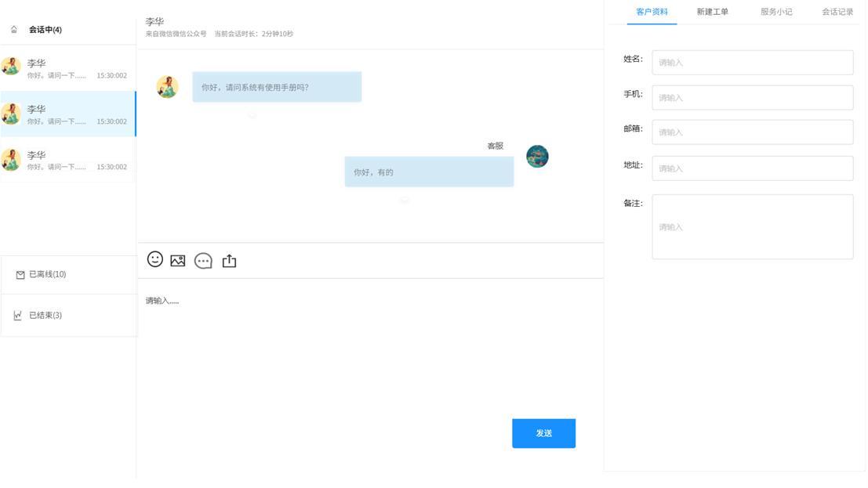Focus the 手机 phone input field

click(752, 98)
